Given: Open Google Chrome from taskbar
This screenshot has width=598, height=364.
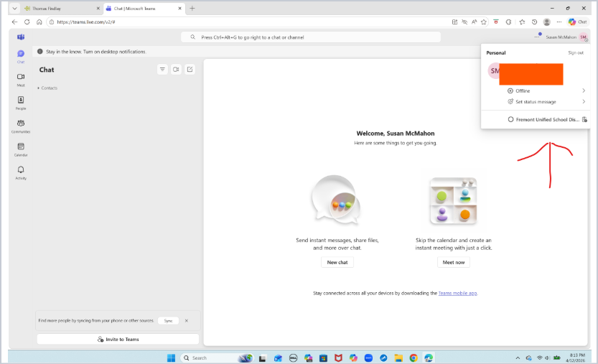Looking at the screenshot, I should pos(414,358).
